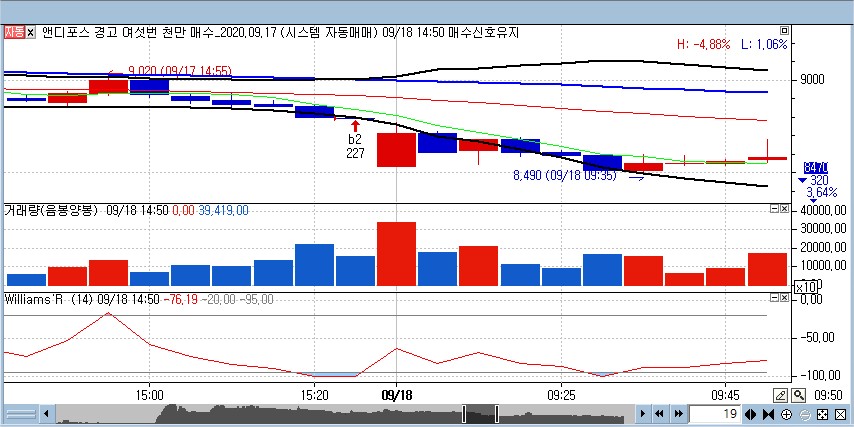Viewport: 854px width, 427px height.
Task: Collapse the volume indicator pane
Action: pos(774,210)
